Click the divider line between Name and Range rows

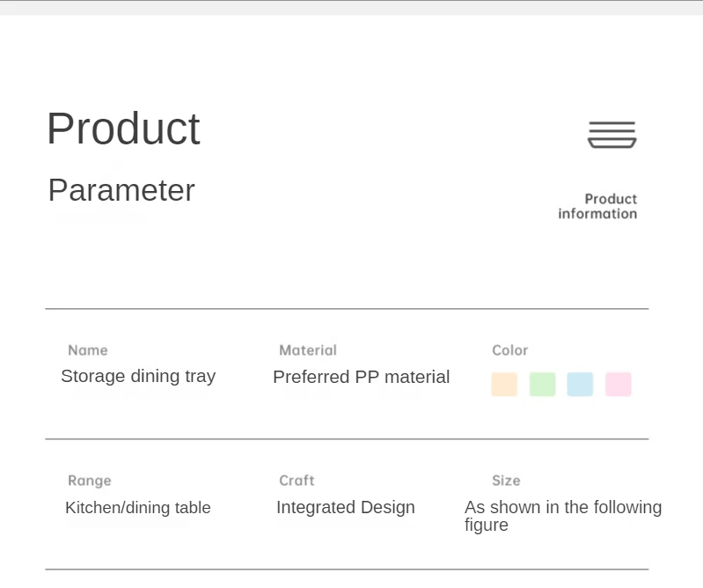[347, 438]
